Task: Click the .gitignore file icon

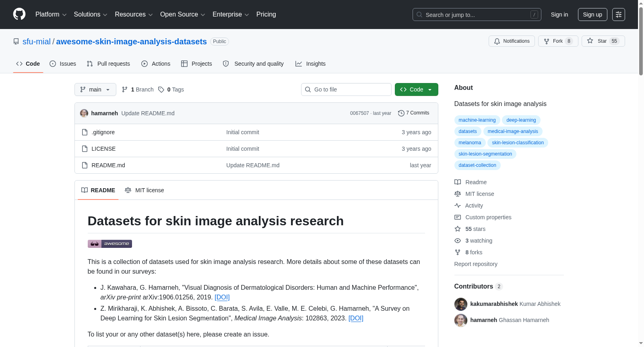Action: coord(85,132)
